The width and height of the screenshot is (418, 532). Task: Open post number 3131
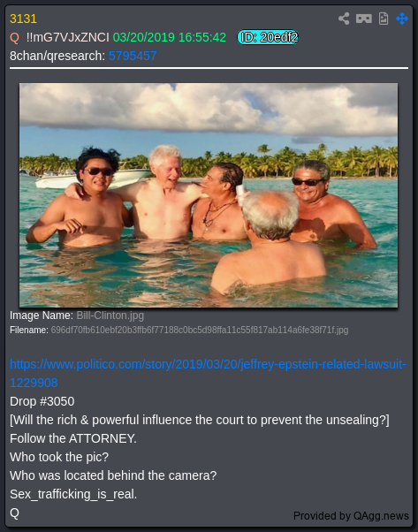click(23, 19)
